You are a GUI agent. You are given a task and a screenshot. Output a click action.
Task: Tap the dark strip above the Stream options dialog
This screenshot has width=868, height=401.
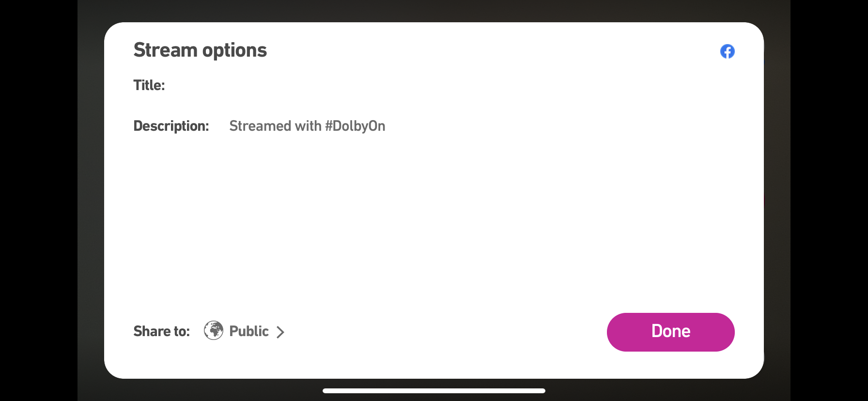click(x=434, y=11)
